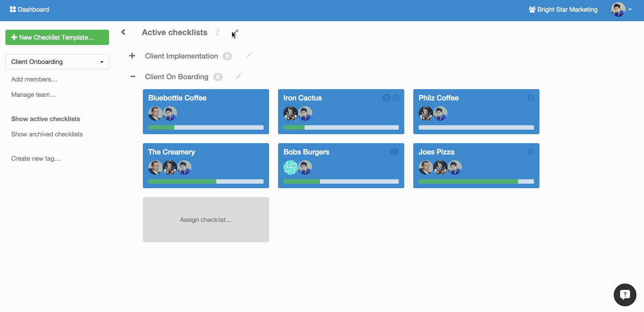644x312 pixels.
Task: Switch to Show archived checklists view
Action: coord(47,134)
